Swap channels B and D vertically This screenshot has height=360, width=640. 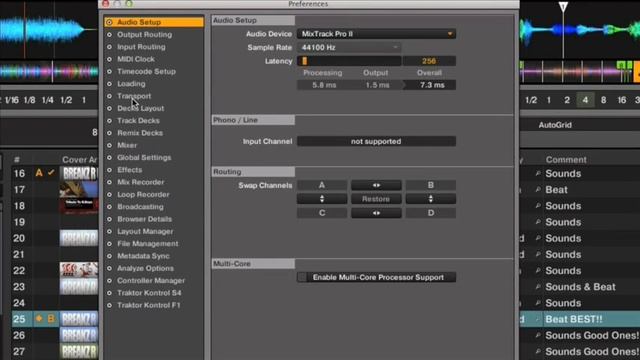[x=431, y=199]
